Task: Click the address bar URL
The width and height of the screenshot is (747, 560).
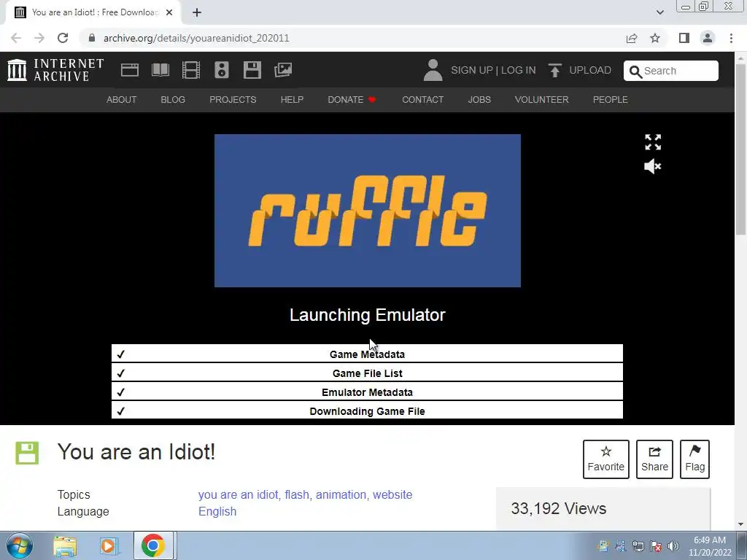Action: click(196, 38)
